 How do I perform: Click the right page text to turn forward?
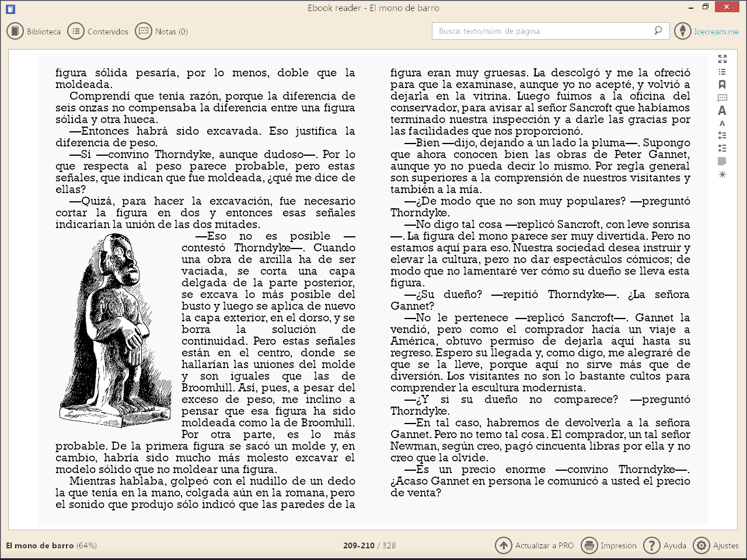click(x=540, y=282)
